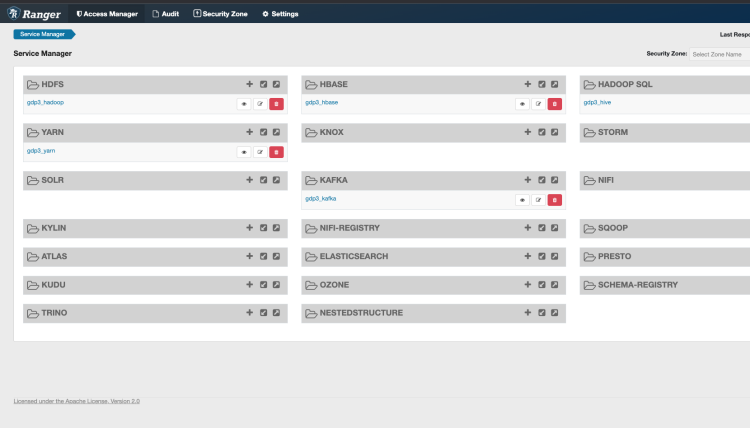This screenshot has width=750, height=428.
Task: Click the export icon in HDFS header
Action: 276,84
